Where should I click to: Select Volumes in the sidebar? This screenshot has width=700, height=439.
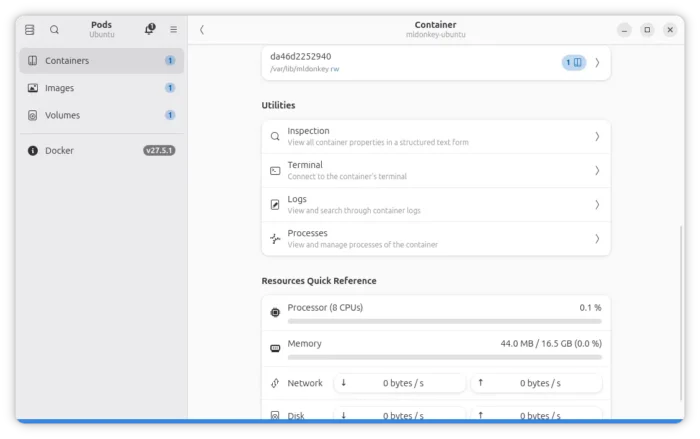pyautogui.click(x=101, y=115)
